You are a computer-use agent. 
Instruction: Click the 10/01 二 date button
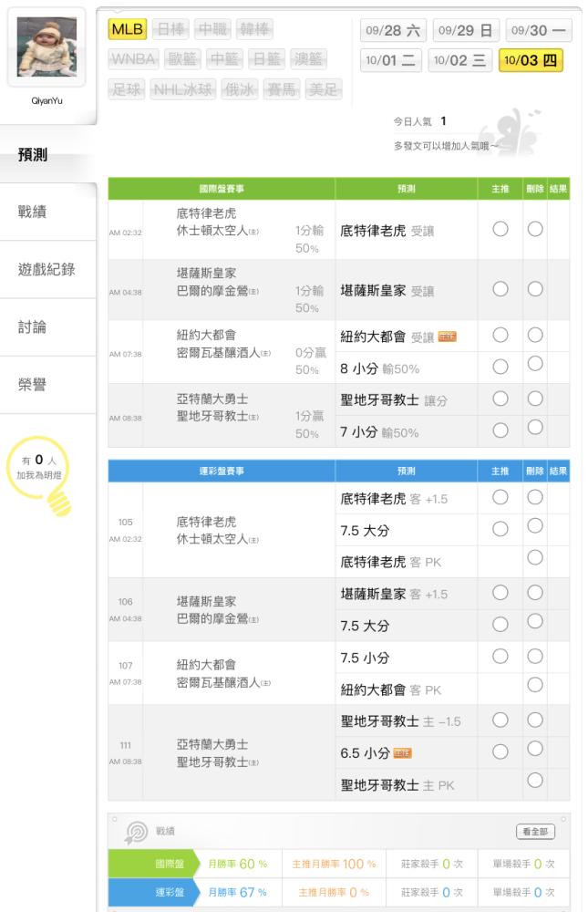pos(391,60)
